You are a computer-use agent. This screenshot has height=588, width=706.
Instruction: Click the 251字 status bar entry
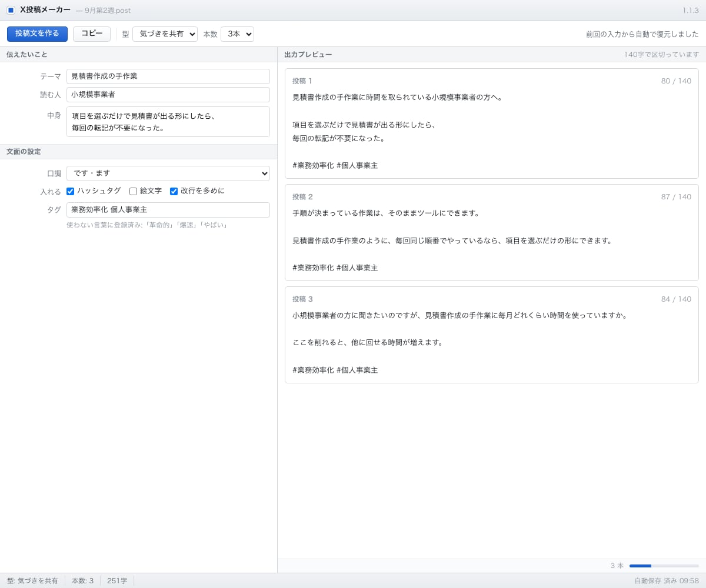117,581
